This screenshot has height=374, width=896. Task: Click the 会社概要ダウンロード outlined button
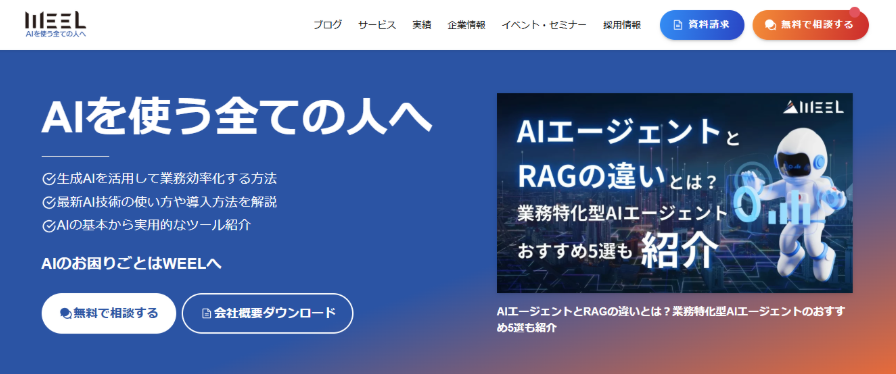coord(267,313)
